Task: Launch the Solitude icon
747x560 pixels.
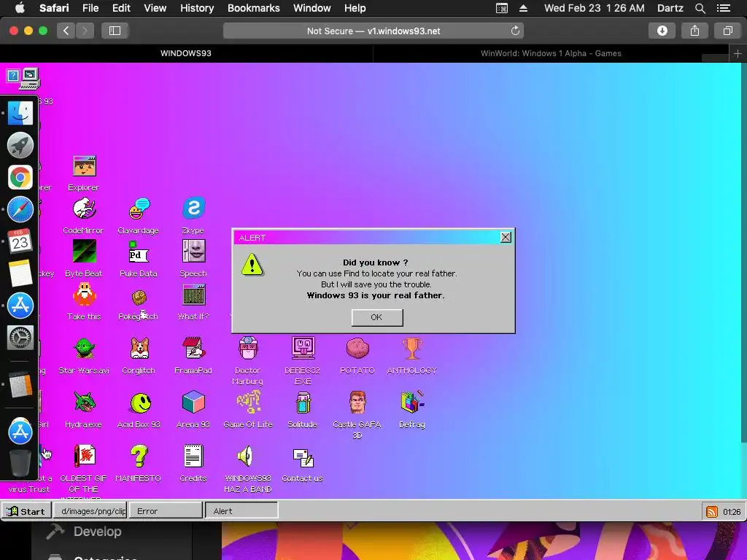Action: [303, 402]
